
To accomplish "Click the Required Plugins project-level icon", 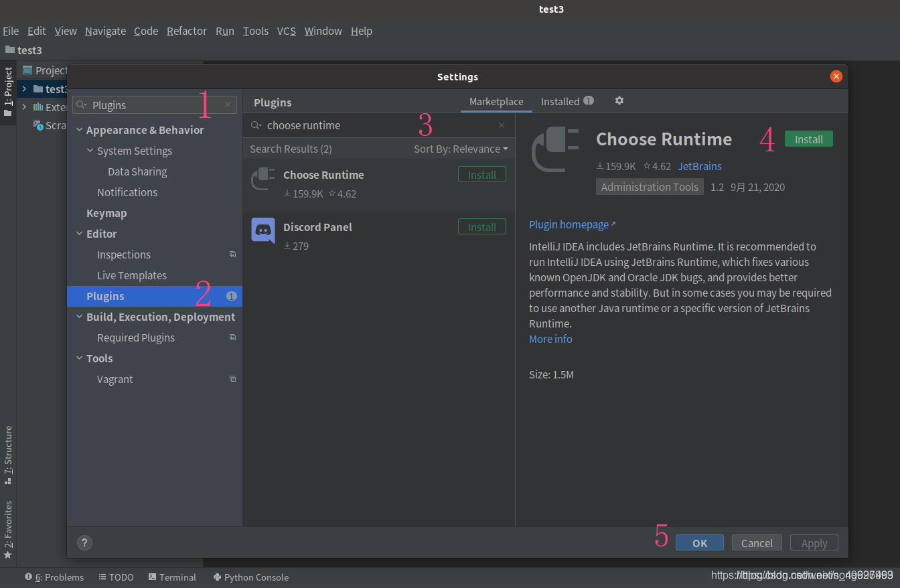I will (232, 338).
